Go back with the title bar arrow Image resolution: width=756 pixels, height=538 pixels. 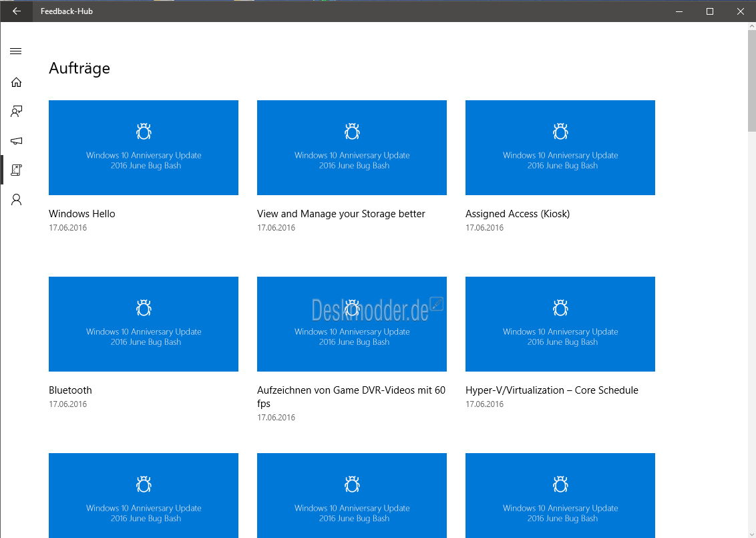tap(17, 11)
